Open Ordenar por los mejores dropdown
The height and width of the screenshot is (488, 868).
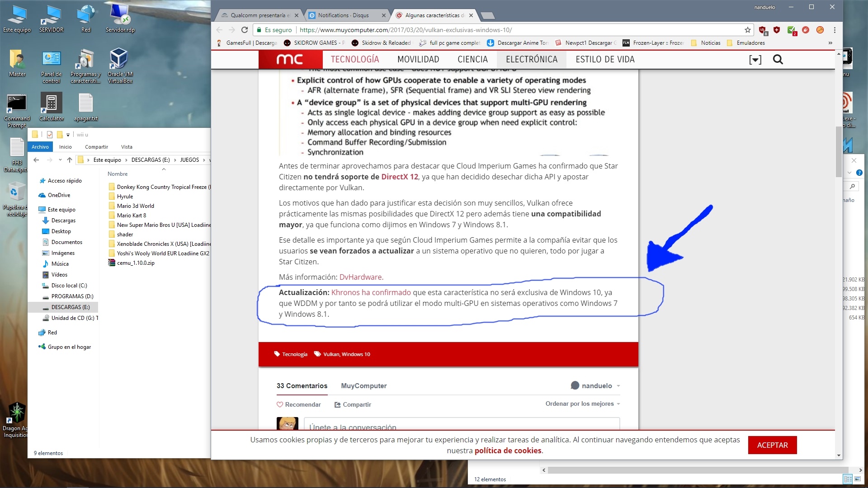[x=582, y=404]
